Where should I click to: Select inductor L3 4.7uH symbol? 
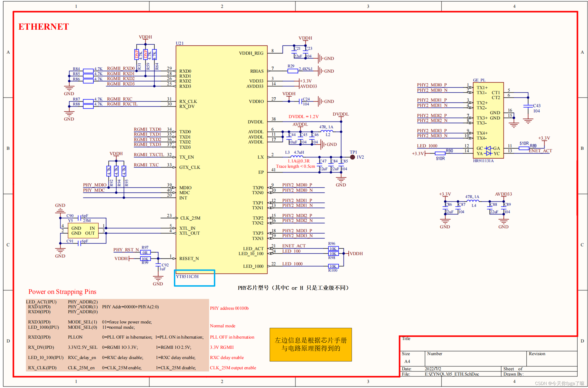[x=296, y=156]
